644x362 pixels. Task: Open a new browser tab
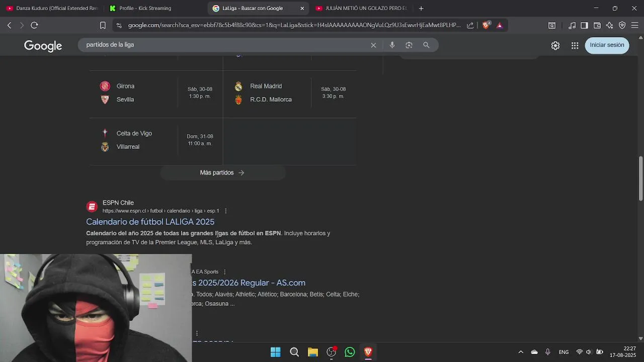pyautogui.click(x=421, y=8)
